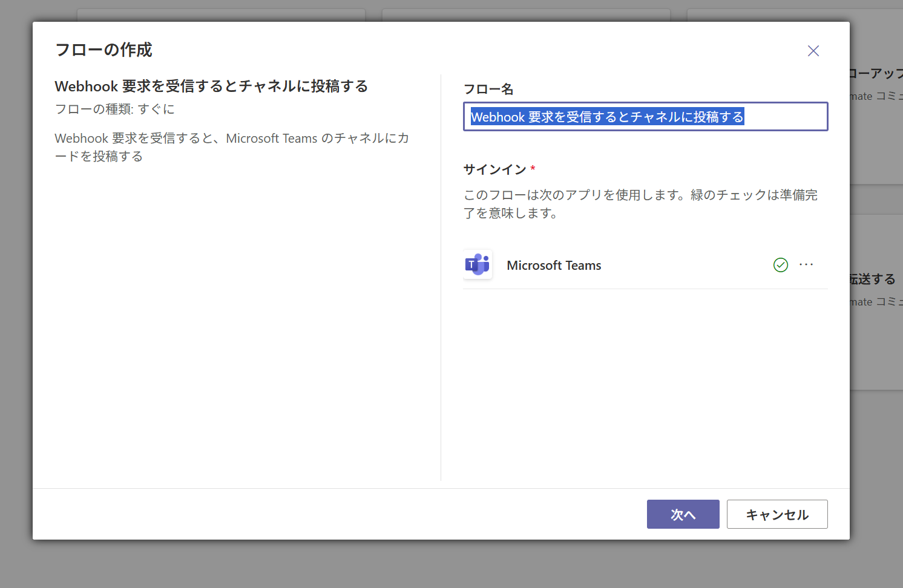The width and height of the screenshot is (903, 588).
Task: Click the 次へ button
Action: 683,514
